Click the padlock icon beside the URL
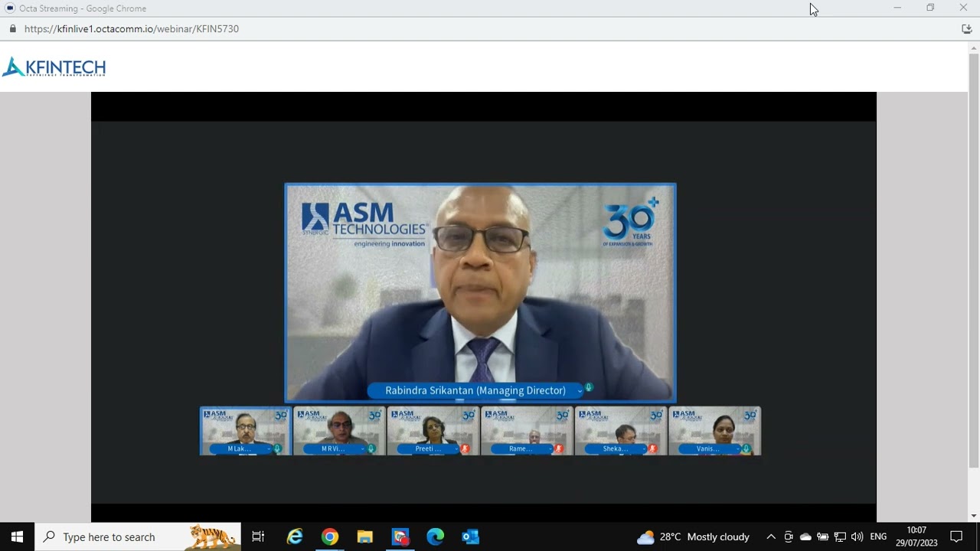 coord(12,29)
